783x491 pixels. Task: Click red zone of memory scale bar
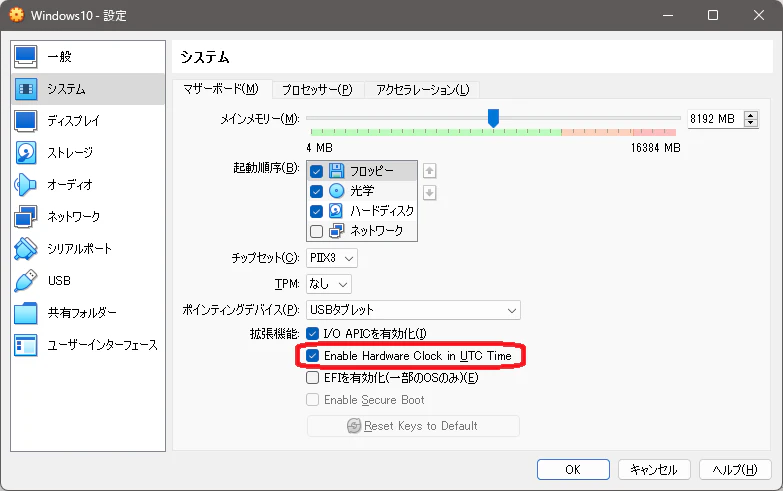pos(654,132)
